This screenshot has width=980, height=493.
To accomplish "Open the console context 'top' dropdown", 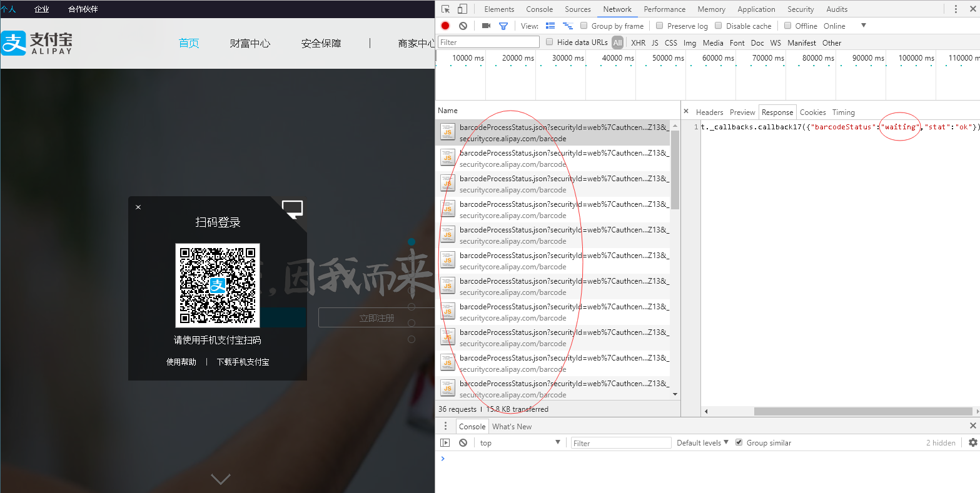I will point(520,442).
